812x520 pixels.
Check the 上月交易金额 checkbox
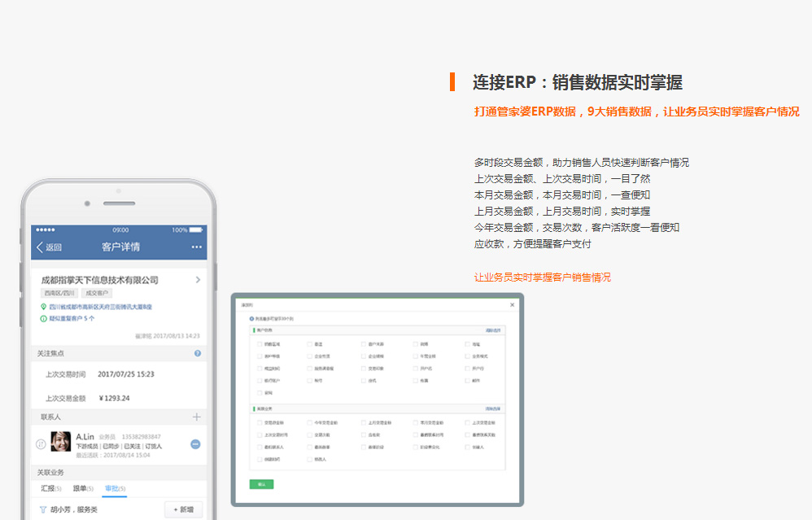[x=364, y=422]
